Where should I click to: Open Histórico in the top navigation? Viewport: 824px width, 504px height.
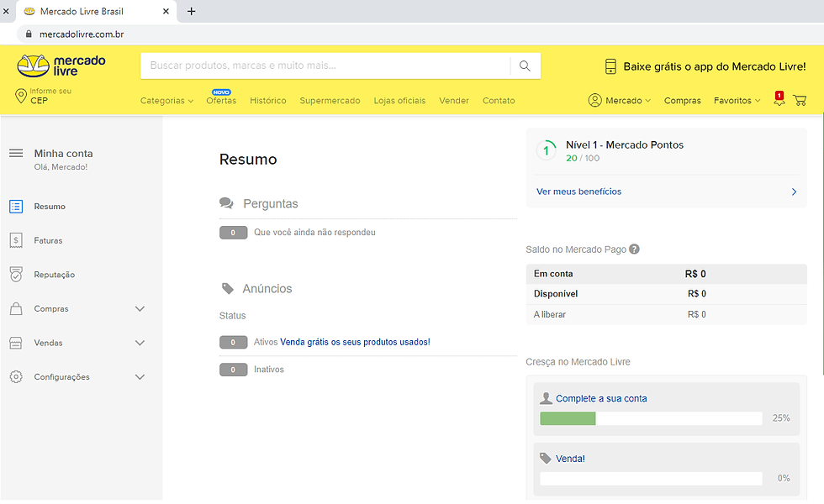pyautogui.click(x=268, y=100)
